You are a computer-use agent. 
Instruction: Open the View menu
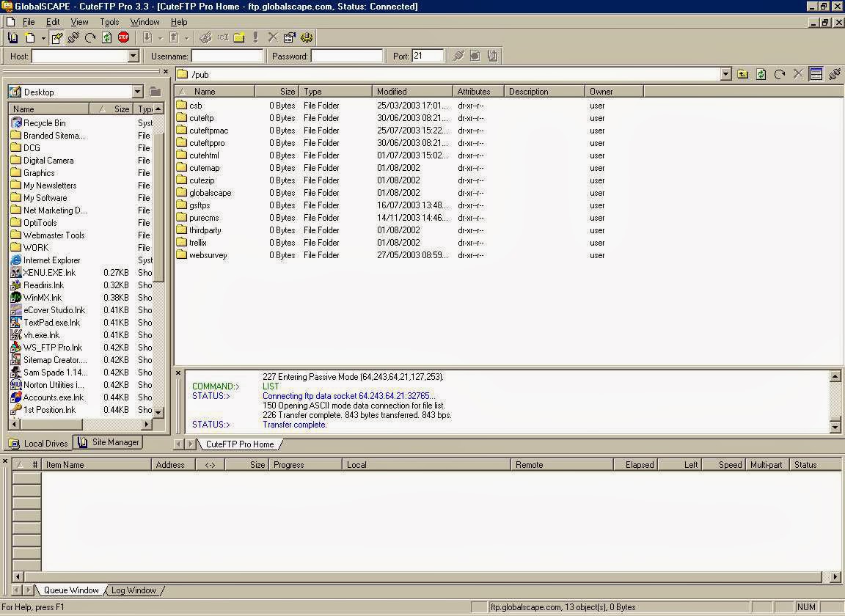tap(79, 22)
